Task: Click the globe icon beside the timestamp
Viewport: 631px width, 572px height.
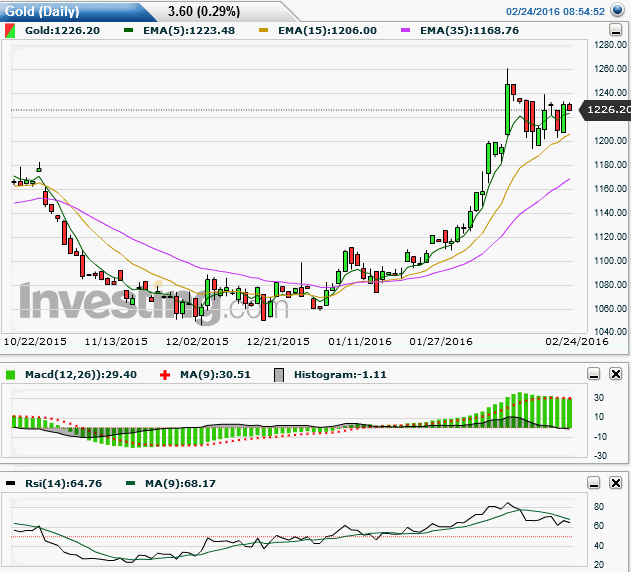Action: (x=617, y=10)
